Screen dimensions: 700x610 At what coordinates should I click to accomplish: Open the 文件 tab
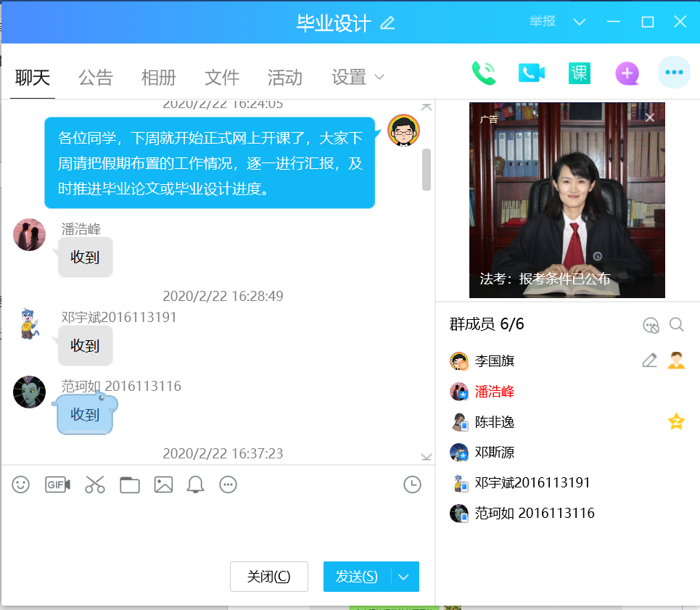pos(222,77)
